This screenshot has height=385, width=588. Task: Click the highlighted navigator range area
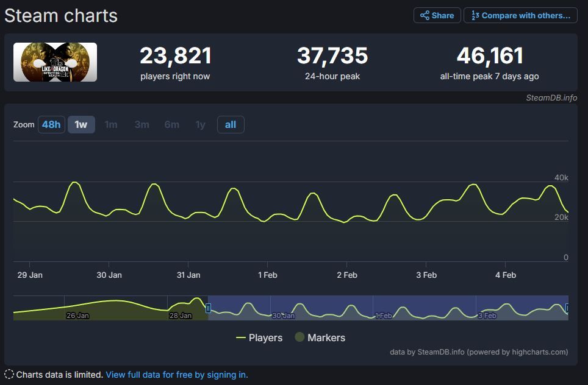click(x=388, y=308)
